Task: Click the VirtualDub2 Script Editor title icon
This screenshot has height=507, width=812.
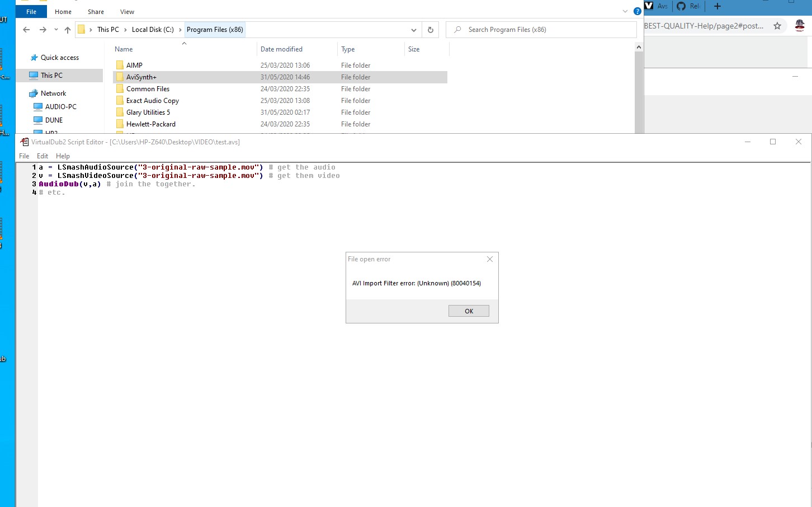Action: point(25,142)
